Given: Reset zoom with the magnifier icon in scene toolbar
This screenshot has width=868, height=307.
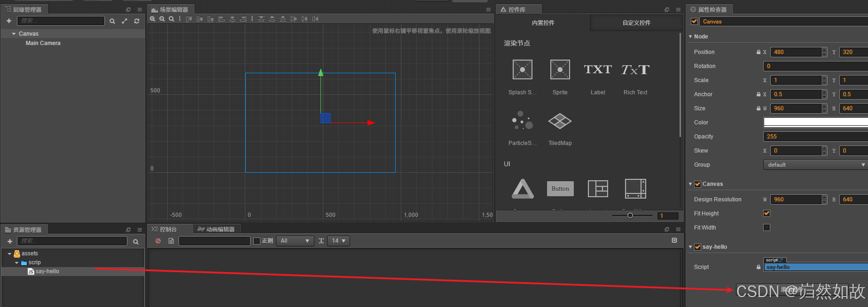Looking at the screenshot, I should coord(172,19).
